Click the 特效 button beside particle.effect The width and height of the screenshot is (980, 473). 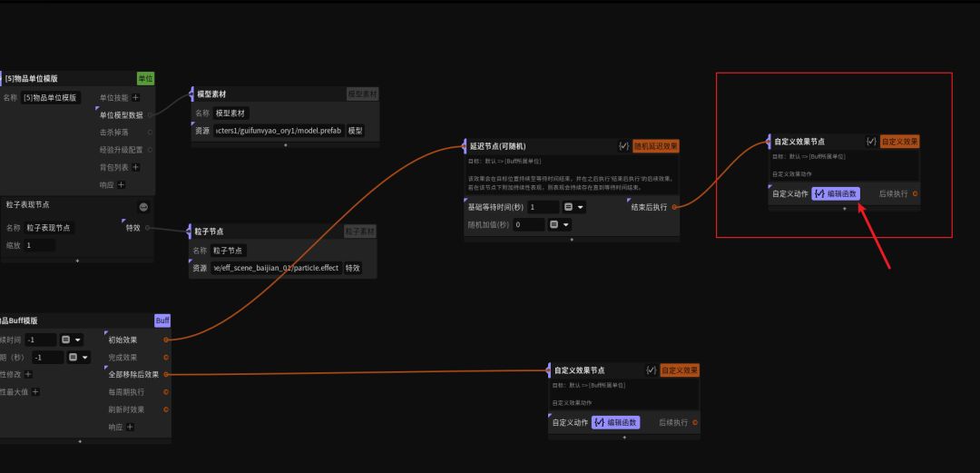(x=352, y=268)
